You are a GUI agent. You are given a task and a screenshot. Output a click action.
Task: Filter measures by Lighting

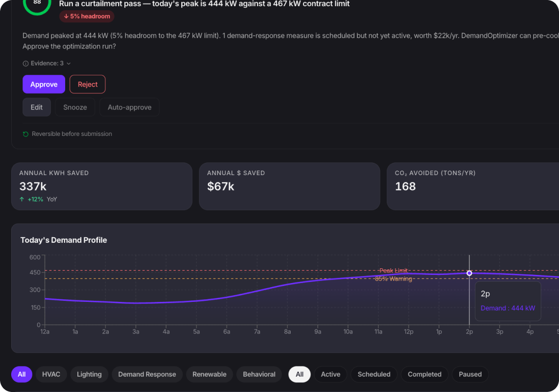coord(89,374)
